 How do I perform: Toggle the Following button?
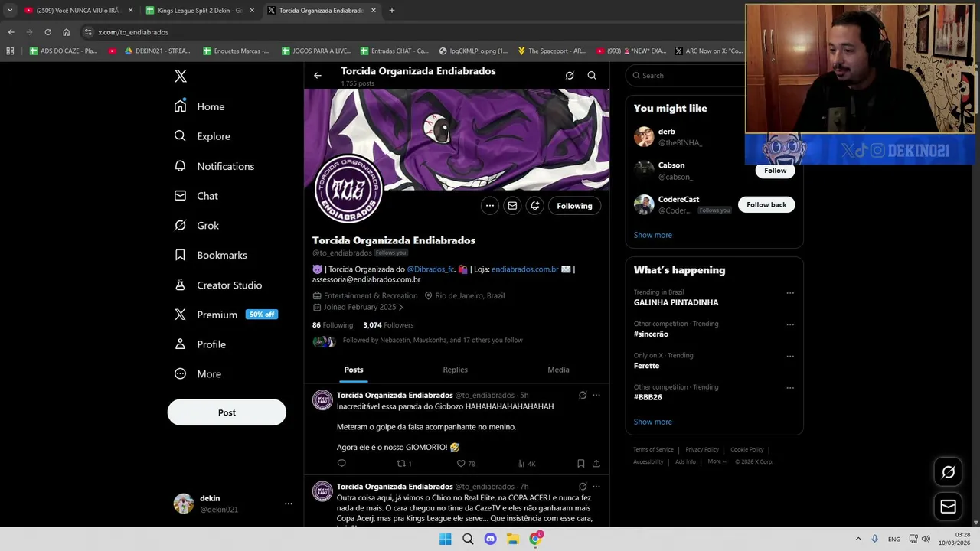(574, 206)
